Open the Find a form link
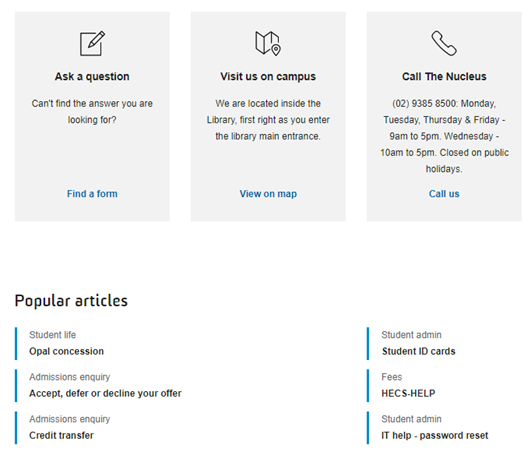 (92, 194)
